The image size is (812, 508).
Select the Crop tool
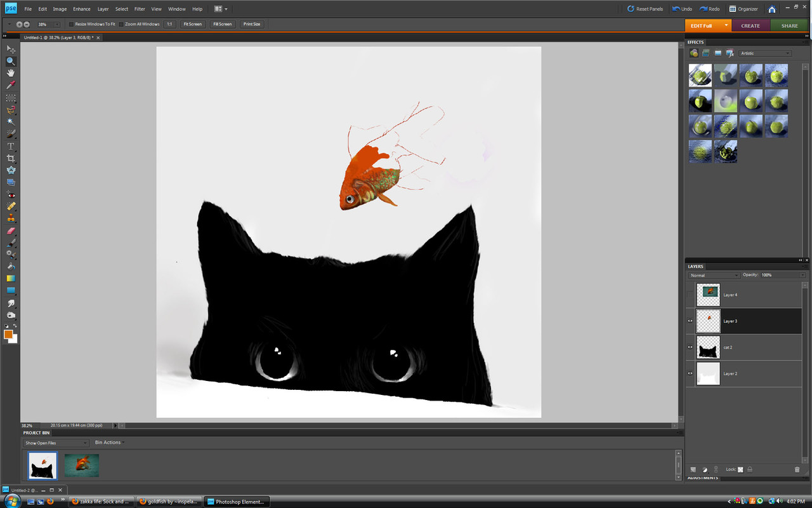tap(11, 158)
